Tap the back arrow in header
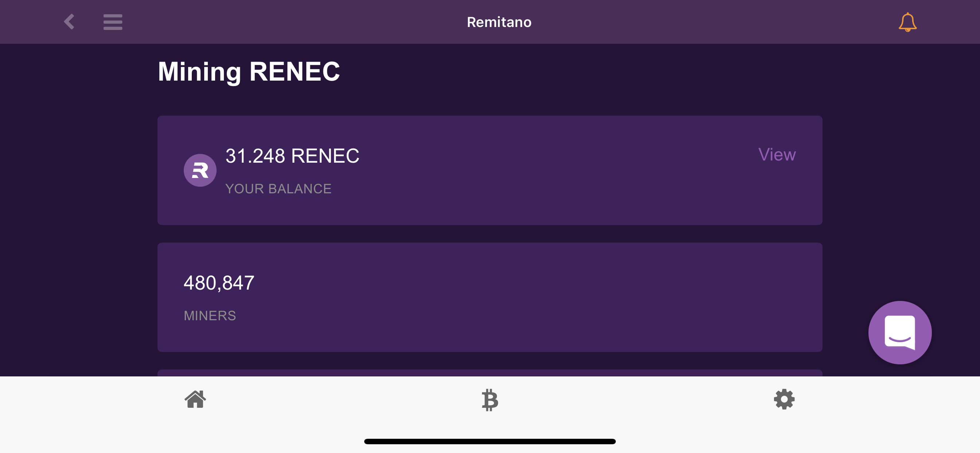Viewport: 980px width, 453px height. pos(69,22)
